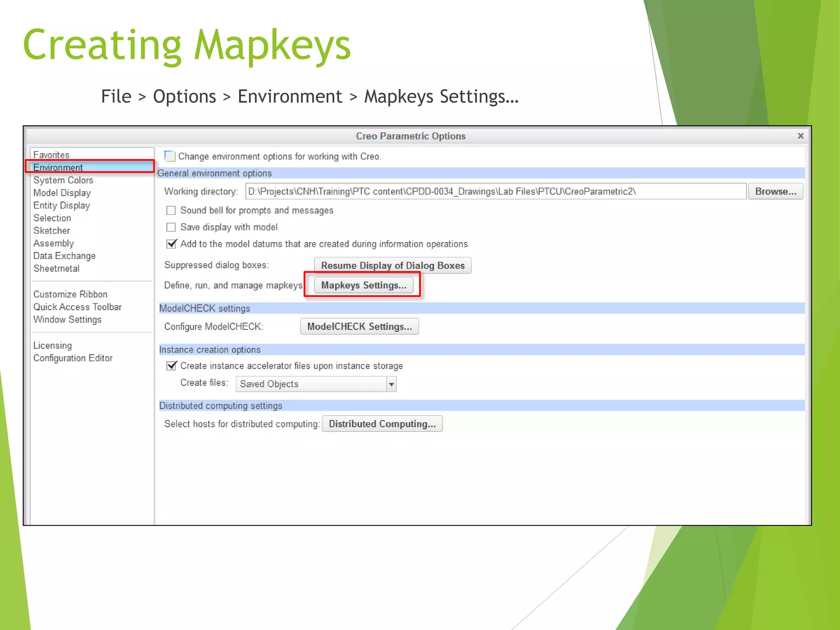This screenshot has height=630, width=840.
Task: Click Resume Display of Dialog Boxes
Action: [x=393, y=265]
